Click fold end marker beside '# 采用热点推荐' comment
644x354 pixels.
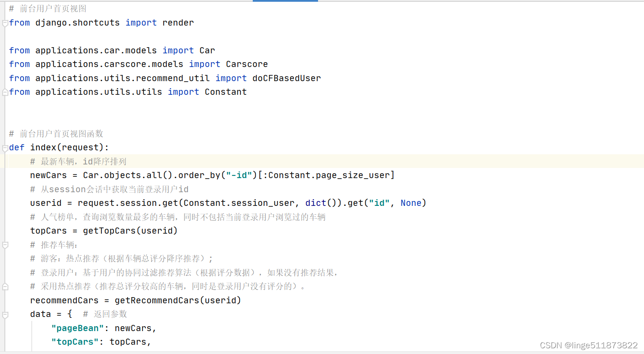(x=5, y=287)
